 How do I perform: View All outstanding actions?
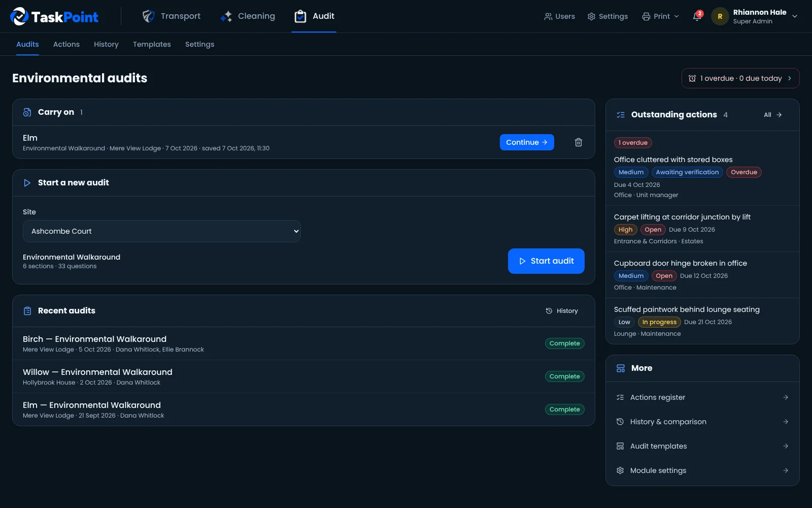coord(773,115)
